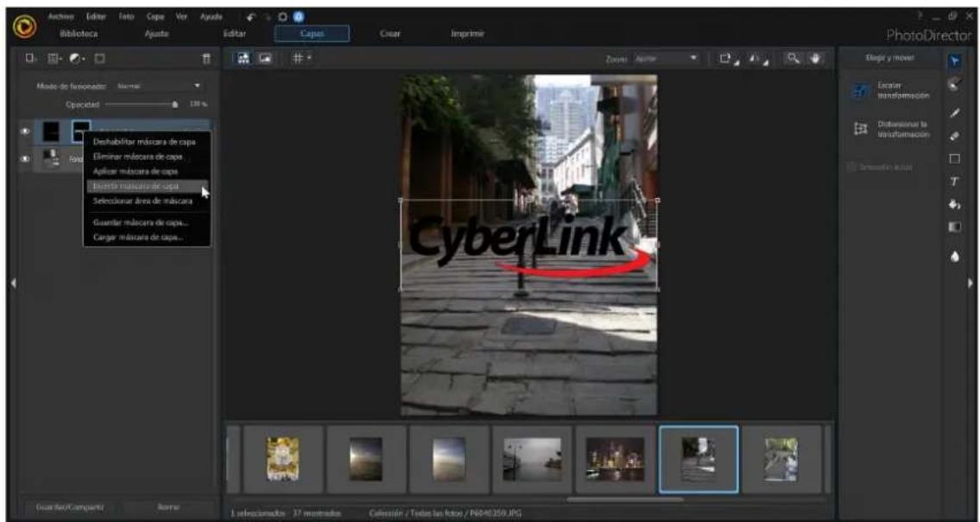Click the half-filled circle adjustment icon

(x=78, y=58)
